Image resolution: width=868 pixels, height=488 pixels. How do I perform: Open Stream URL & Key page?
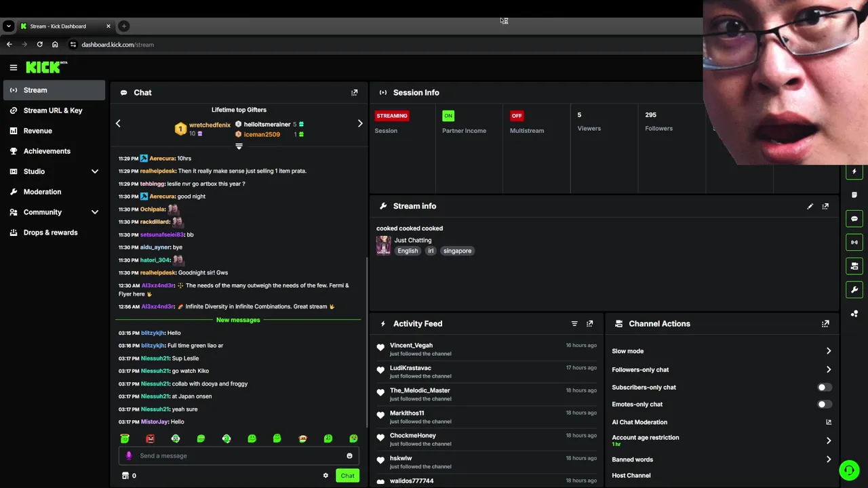pyautogui.click(x=54, y=110)
